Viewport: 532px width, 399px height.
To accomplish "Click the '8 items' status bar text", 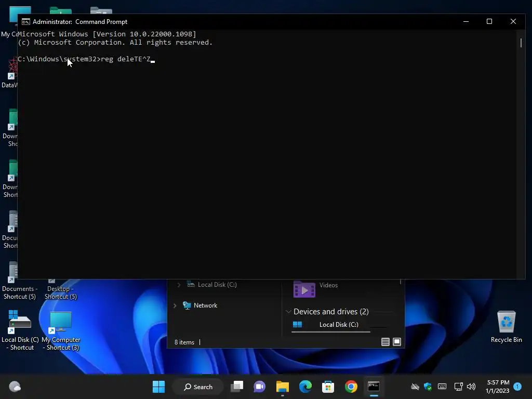I will click(x=184, y=342).
